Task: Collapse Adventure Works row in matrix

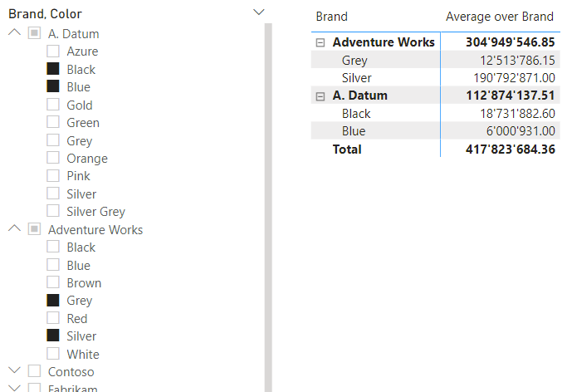Action: 320,42
